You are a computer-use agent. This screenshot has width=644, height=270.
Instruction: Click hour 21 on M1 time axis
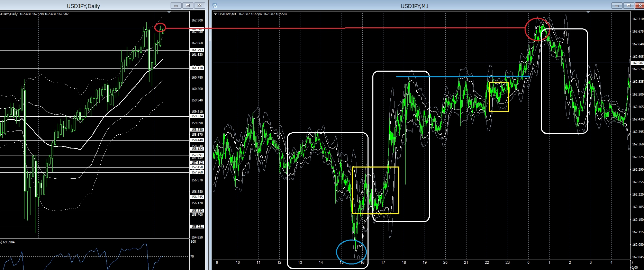pos(466,263)
